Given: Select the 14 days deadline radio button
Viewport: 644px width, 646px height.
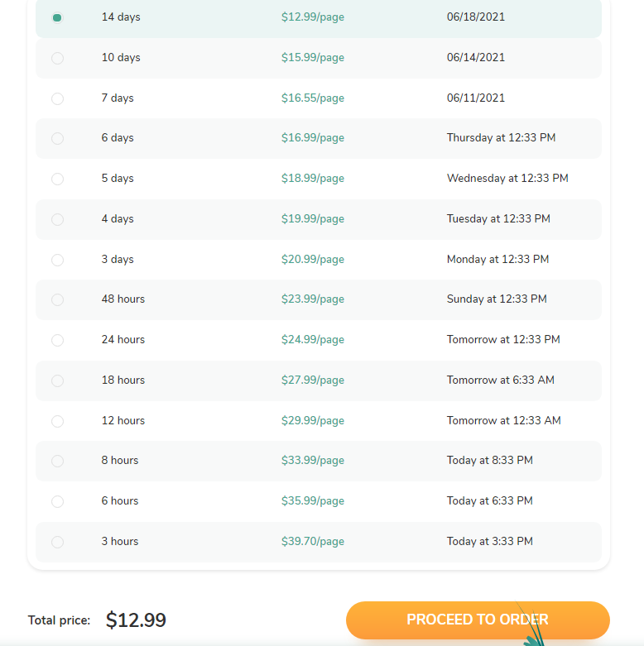Looking at the screenshot, I should (x=57, y=17).
